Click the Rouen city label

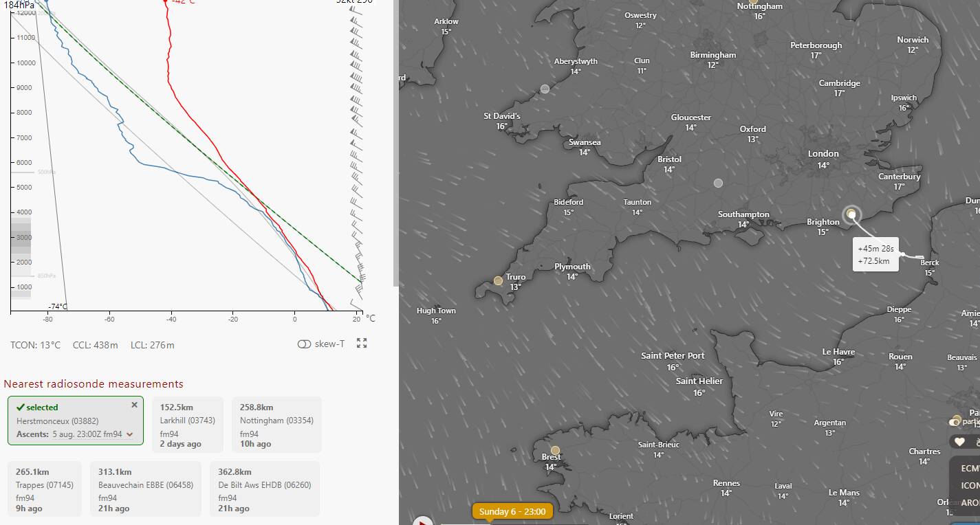900,356
